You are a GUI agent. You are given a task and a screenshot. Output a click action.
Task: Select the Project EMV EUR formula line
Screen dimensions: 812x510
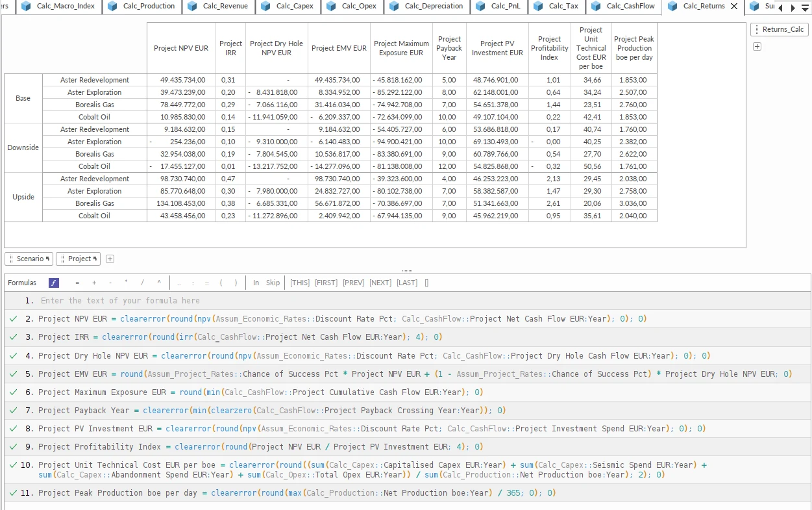pos(407,374)
